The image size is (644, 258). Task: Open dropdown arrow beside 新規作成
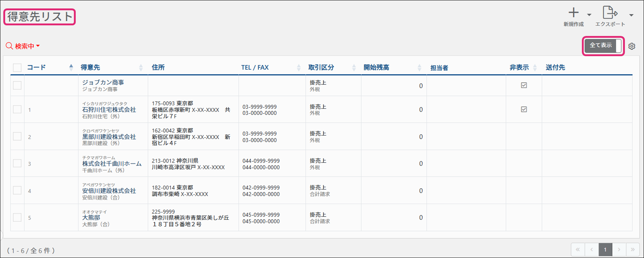pyautogui.click(x=589, y=15)
